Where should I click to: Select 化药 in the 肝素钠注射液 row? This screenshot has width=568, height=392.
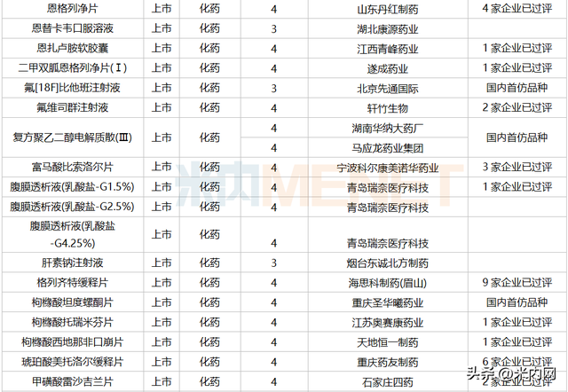(209, 263)
